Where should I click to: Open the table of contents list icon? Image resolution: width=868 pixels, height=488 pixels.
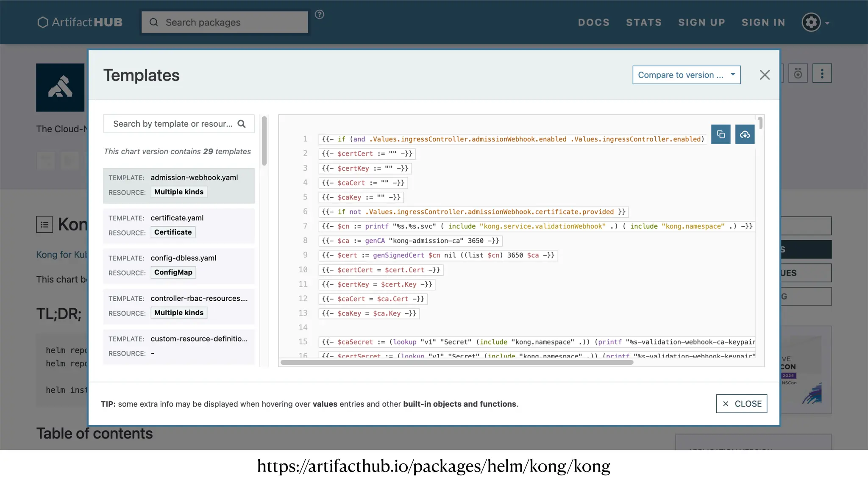coord(45,225)
